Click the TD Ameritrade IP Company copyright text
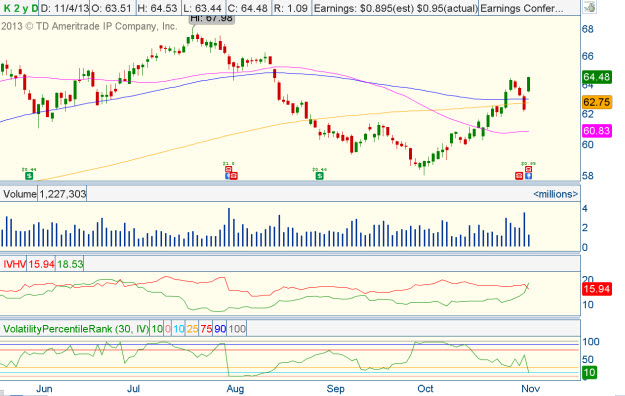Viewport: 625px width, 396px height. point(89,26)
